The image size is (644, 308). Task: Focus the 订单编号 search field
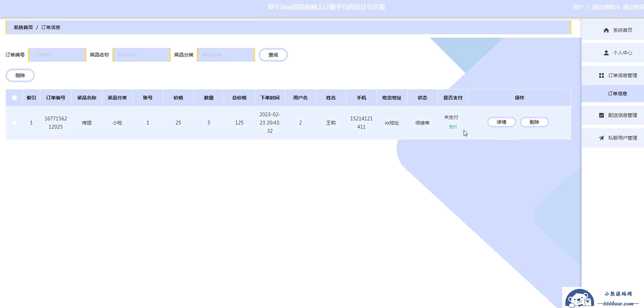point(57,55)
